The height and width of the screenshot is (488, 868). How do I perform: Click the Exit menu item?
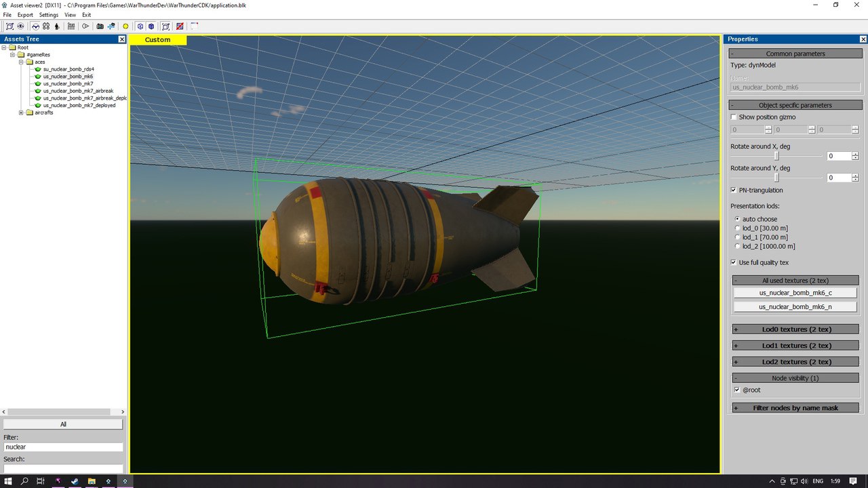[87, 15]
